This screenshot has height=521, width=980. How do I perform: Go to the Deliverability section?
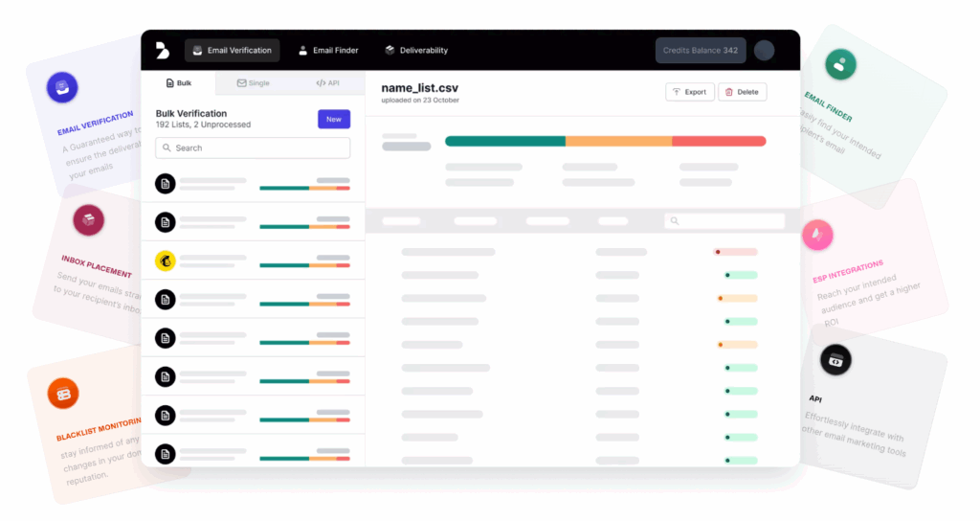point(416,51)
